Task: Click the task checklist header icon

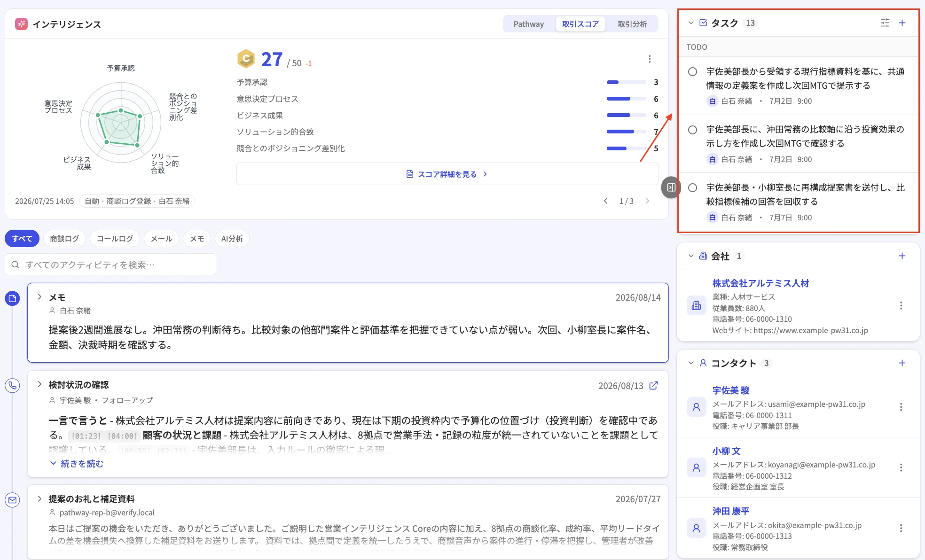Action: [703, 23]
